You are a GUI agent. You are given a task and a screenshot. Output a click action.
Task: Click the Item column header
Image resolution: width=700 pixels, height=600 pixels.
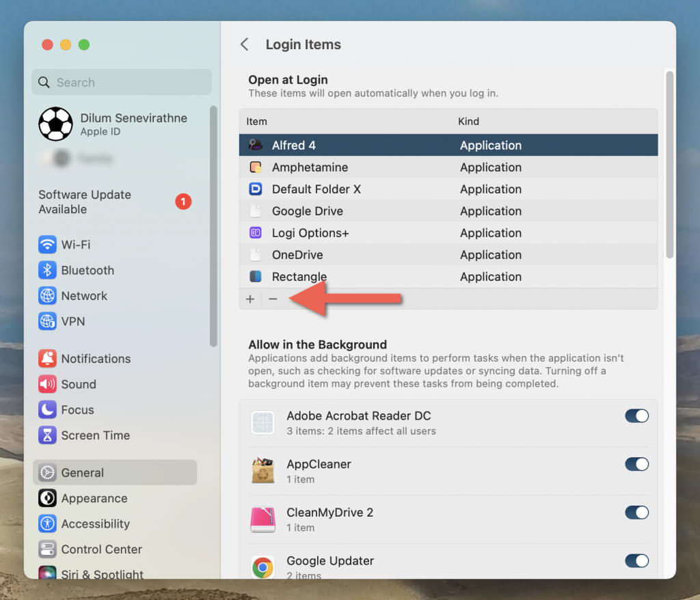(x=257, y=121)
